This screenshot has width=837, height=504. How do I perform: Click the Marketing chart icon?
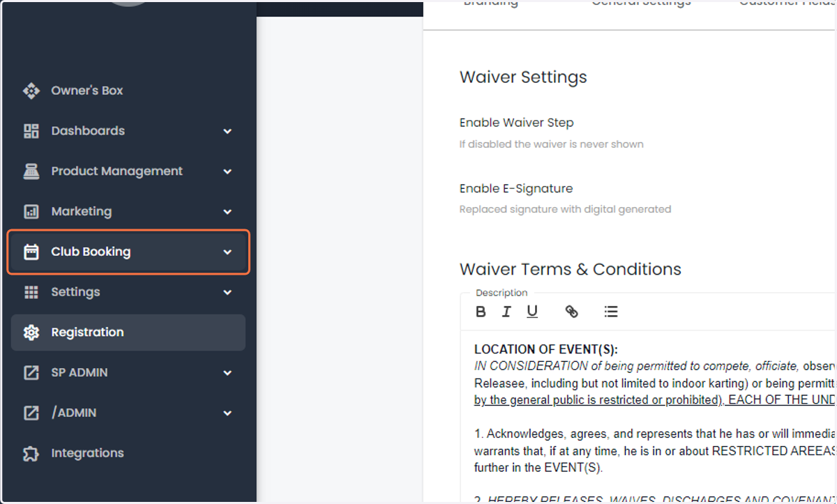(31, 211)
